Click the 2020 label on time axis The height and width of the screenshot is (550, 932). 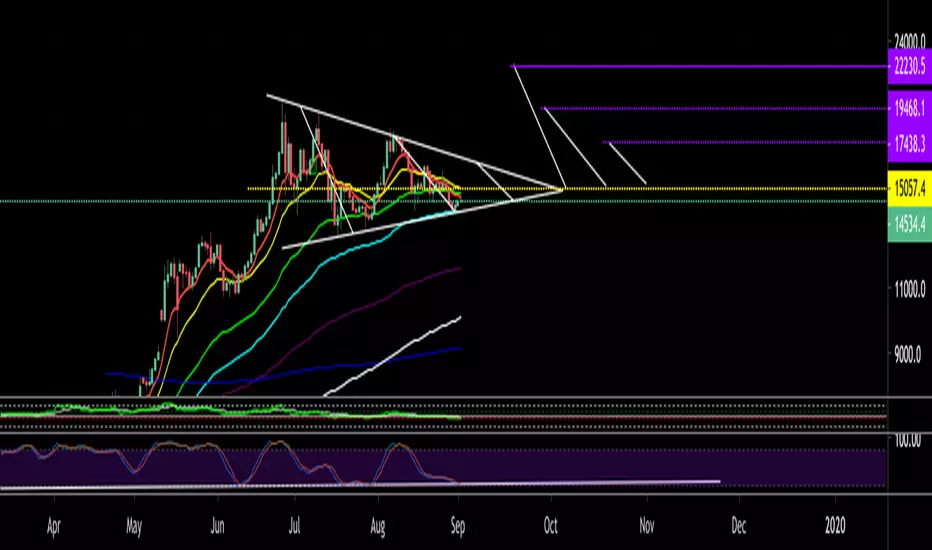coord(835,526)
